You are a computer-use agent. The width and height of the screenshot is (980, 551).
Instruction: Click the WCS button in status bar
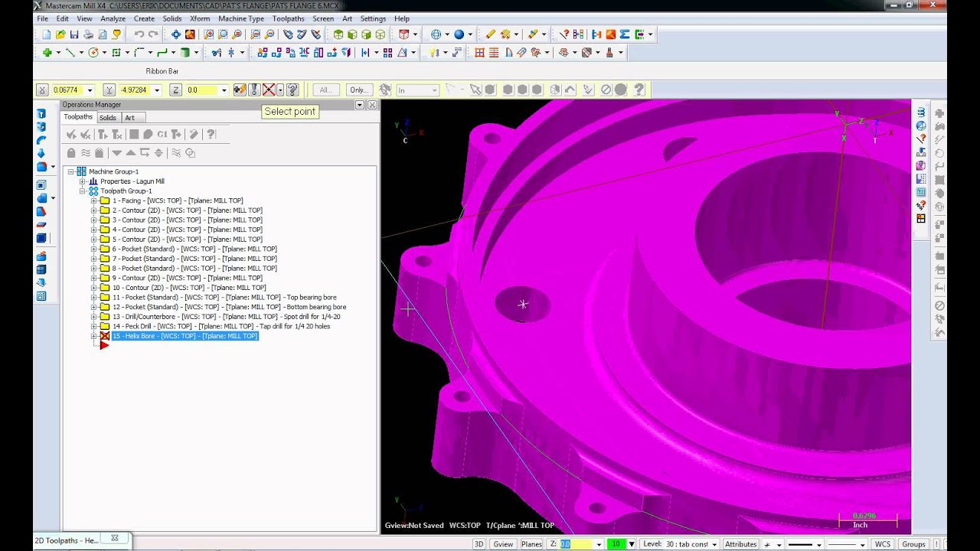(883, 544)
